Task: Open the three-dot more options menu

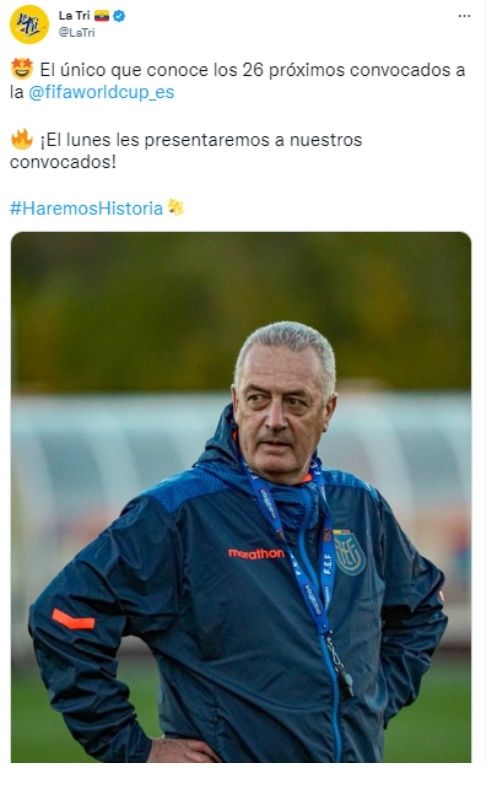Action: (x=464, y=16)
